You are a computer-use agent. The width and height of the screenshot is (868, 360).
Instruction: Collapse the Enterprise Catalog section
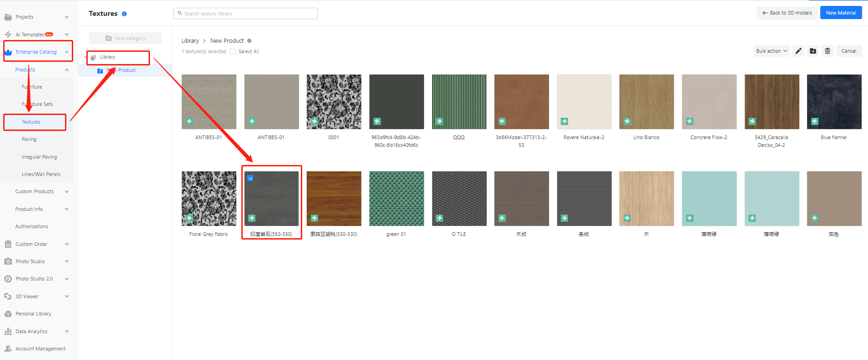point(66,52)
